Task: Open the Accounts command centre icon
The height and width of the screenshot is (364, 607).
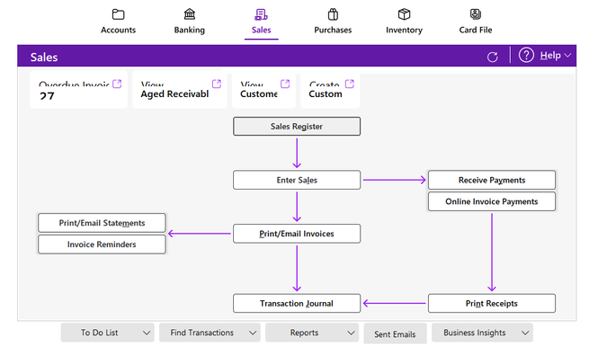Action: 118,14
